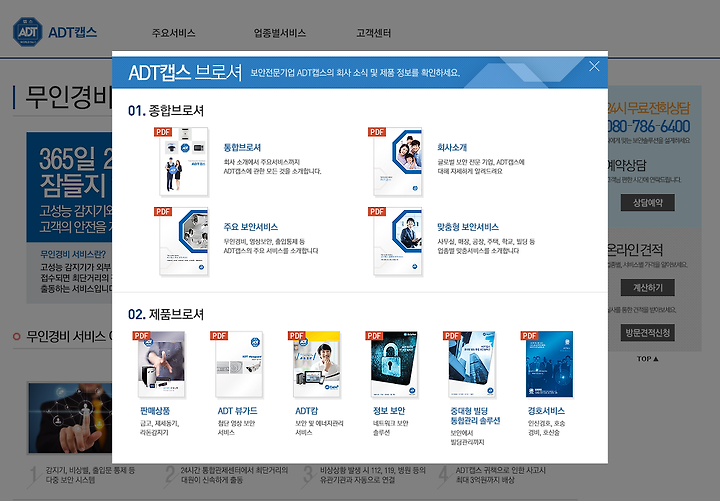This screenshot has height=501, width=720.
Task: Click the 080-786-6400 phone number
Action: point(648,126)
